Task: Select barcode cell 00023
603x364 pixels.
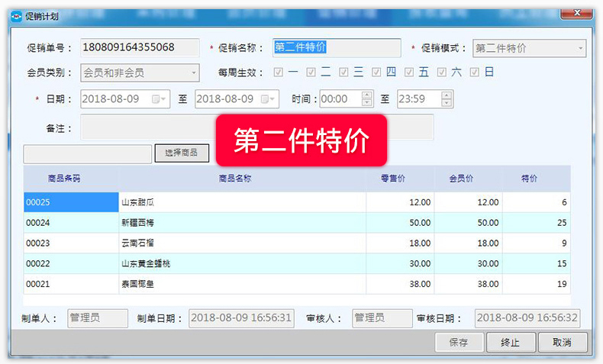Action: [x=71, y=243]
